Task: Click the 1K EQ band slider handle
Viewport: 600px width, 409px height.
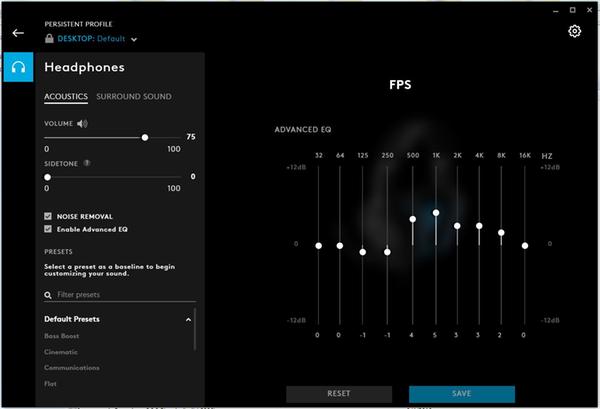Action: [436, 213]
